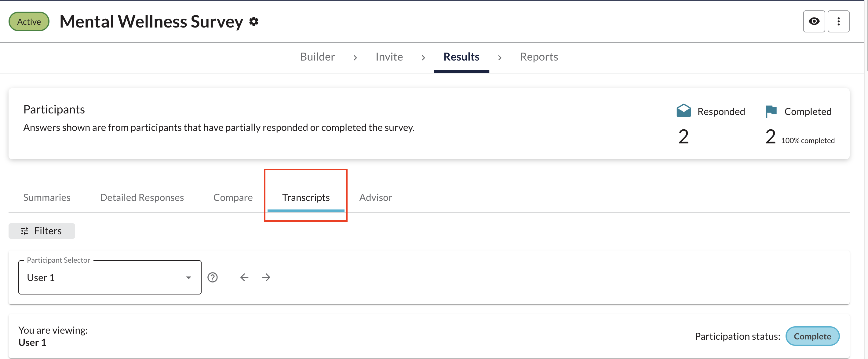868x359 pixels.
Task: Click the preview eye icon button
Action: click(x=814, y=22)
